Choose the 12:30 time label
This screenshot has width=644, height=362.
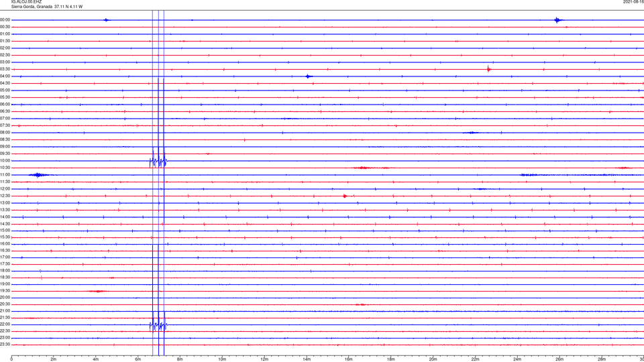click(5, 196)
